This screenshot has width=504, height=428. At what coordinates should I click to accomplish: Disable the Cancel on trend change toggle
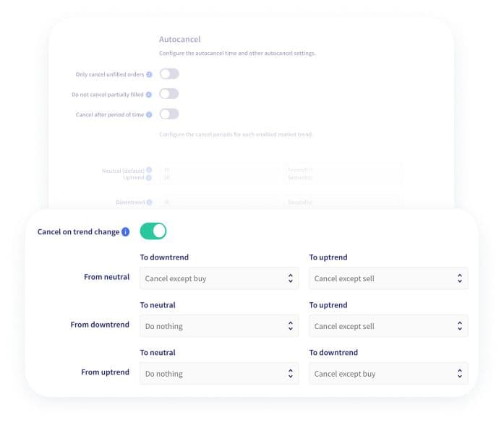(x=153, y=231)
